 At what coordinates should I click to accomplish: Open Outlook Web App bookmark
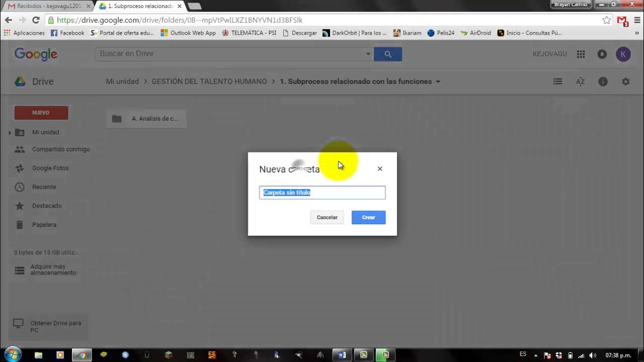[x=188, y=33]
